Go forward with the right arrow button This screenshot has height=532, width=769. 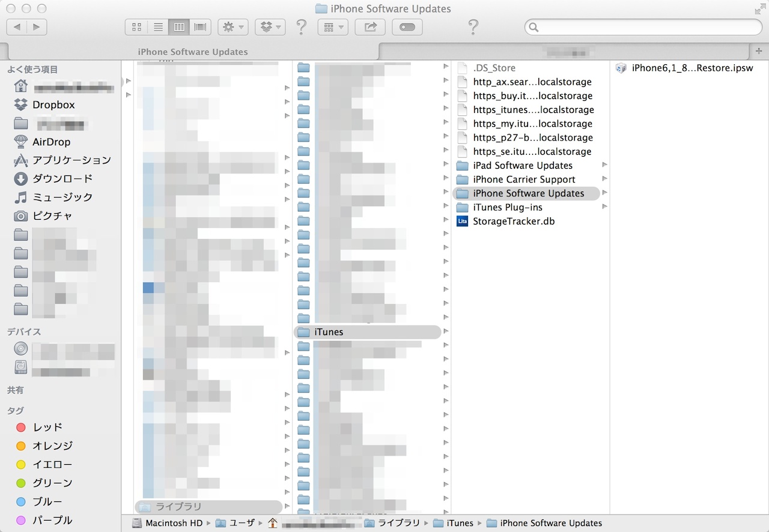tap(37, 27)
